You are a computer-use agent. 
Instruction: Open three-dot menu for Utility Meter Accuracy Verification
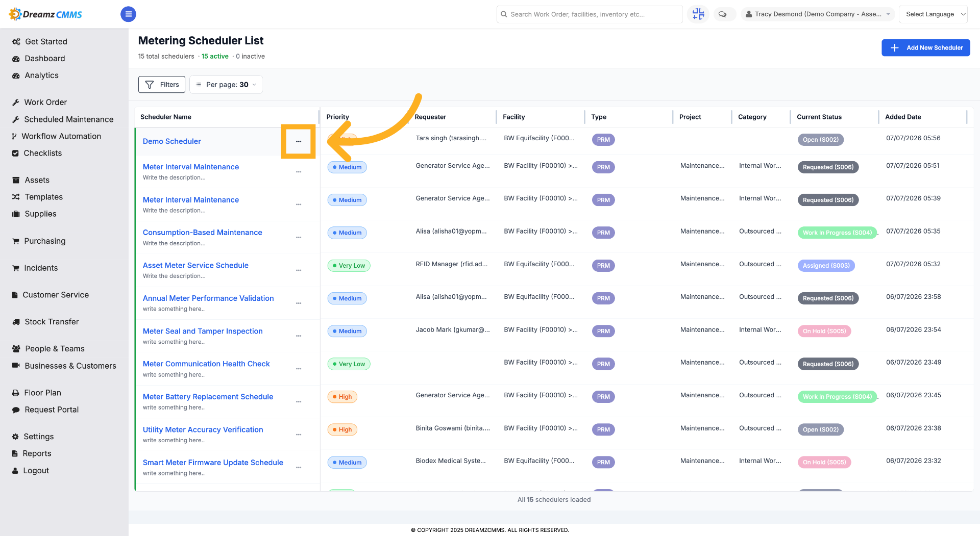299,435
